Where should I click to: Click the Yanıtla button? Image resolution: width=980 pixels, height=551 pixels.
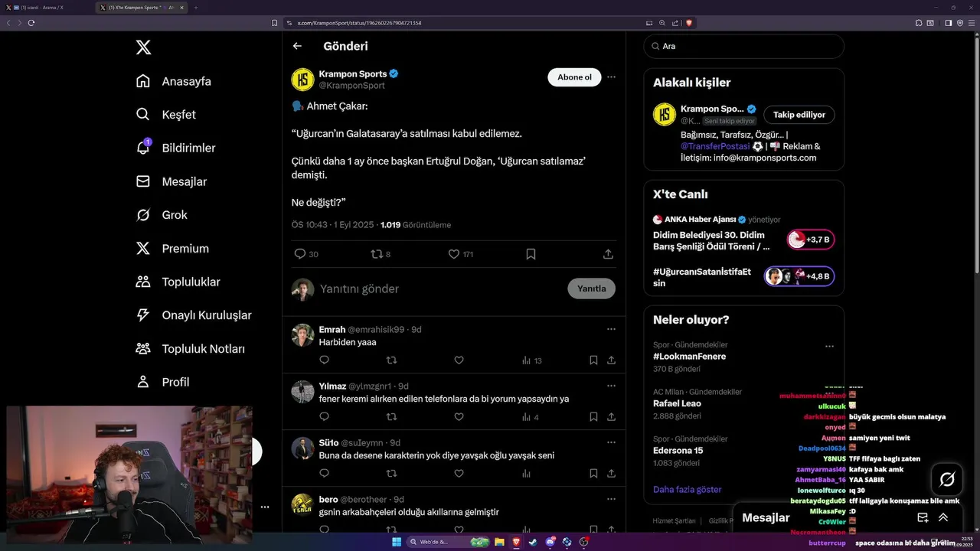[591, 289]
